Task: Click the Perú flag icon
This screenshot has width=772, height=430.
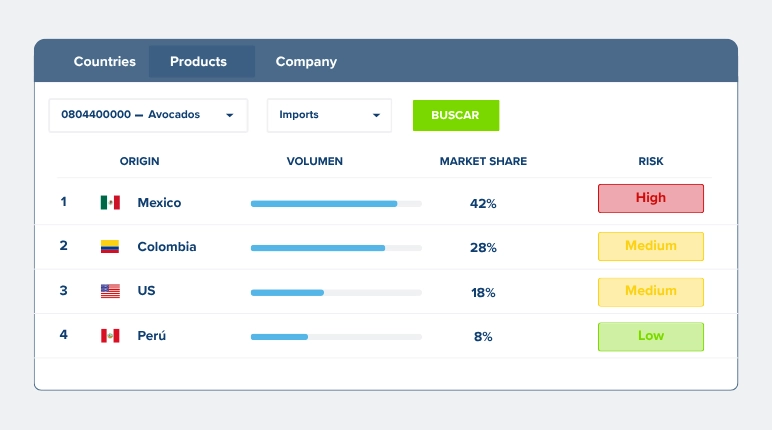Action: [x=110, y=336]
